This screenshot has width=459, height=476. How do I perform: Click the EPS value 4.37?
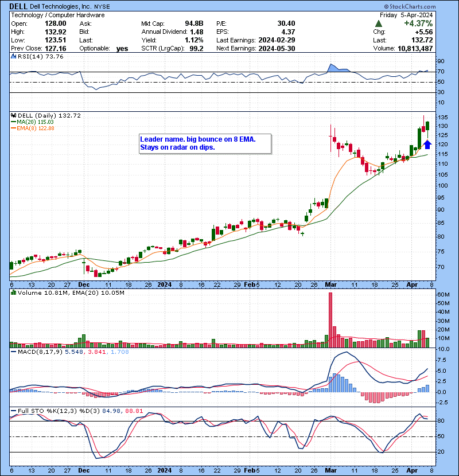(x=288, y=32)
